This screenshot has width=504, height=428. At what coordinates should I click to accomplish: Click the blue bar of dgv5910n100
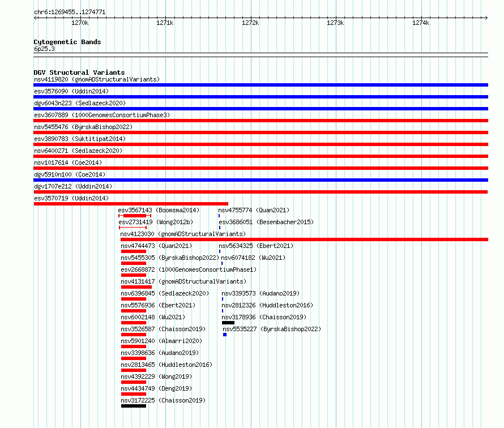261,180
